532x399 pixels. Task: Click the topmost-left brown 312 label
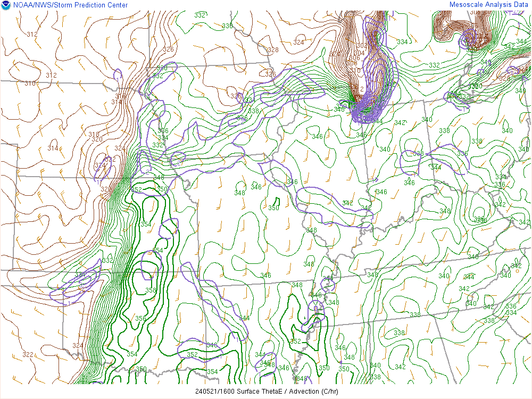32,35
